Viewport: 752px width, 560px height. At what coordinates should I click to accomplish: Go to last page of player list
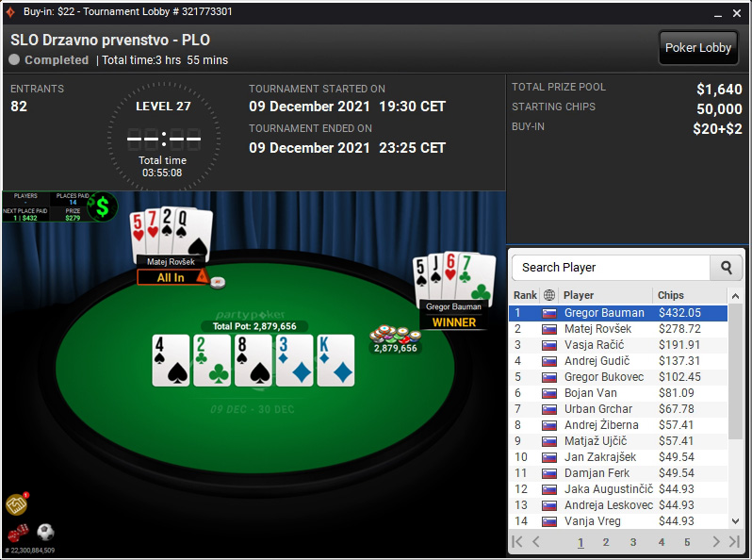[x=734, y=542]
